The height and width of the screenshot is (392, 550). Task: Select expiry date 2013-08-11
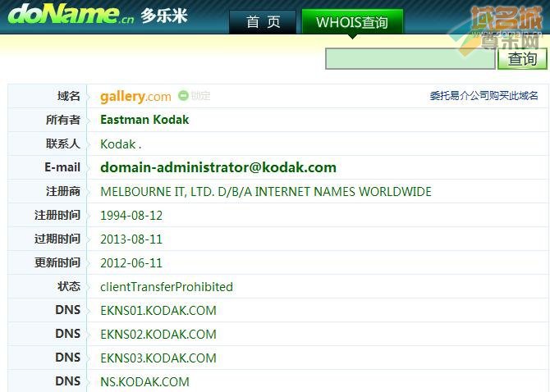click(x=131, y=239)
